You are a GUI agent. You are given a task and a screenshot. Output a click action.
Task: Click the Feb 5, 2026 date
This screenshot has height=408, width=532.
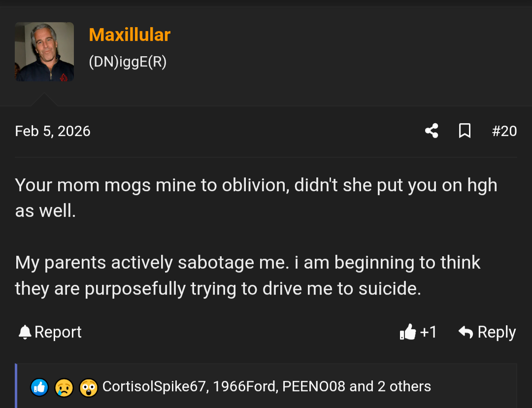53,131
